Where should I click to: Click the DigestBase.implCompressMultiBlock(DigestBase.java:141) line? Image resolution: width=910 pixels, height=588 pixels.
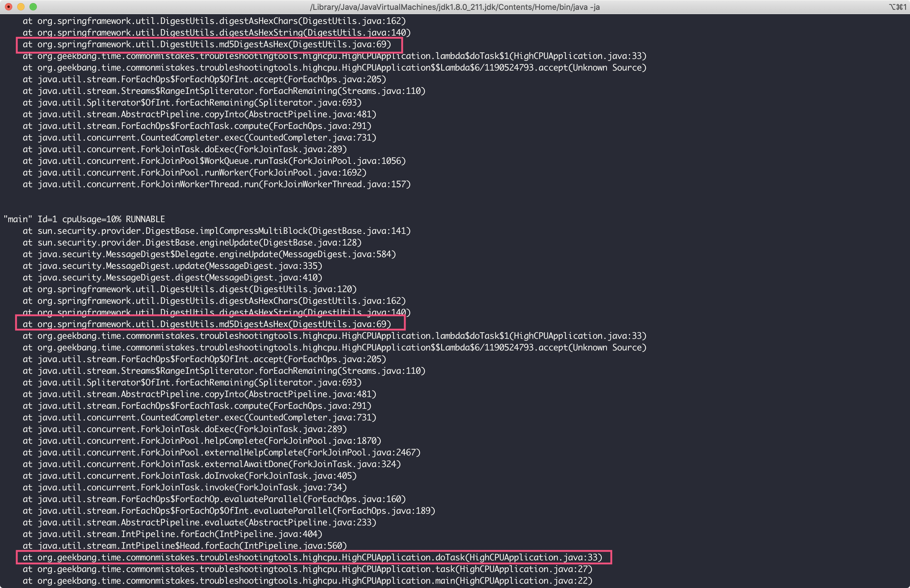point(216,231)
